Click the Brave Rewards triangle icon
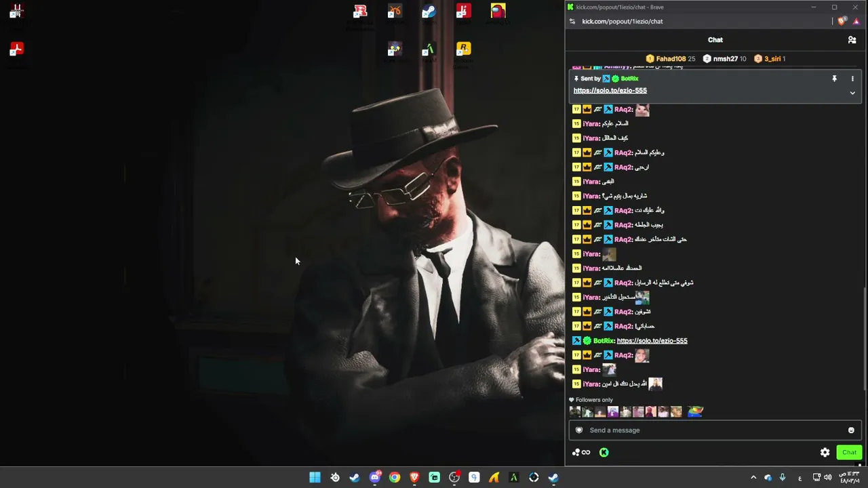The width and height of the screenshot is (868, 488). (856, 22)
